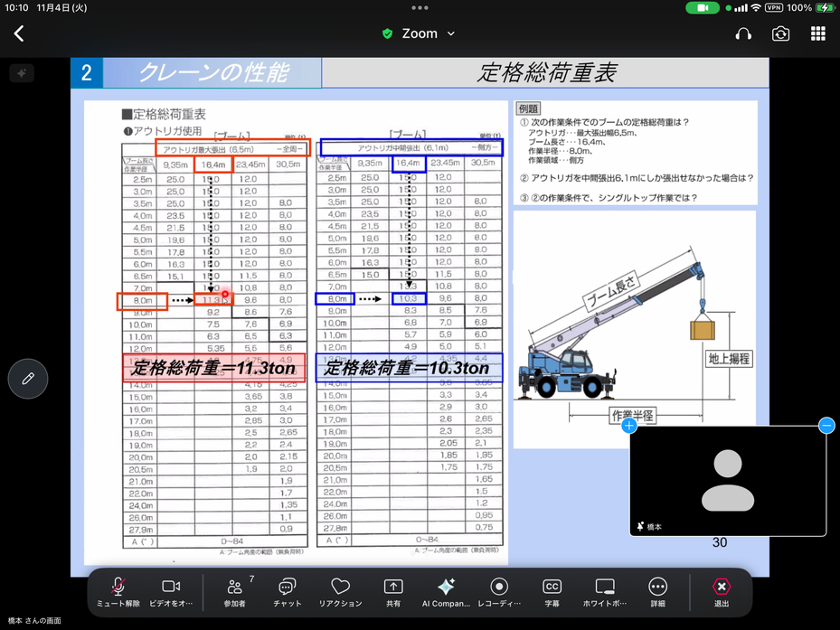Start recording with the レコーディング button
The image size is (840, 630).
tap(498, 591)
